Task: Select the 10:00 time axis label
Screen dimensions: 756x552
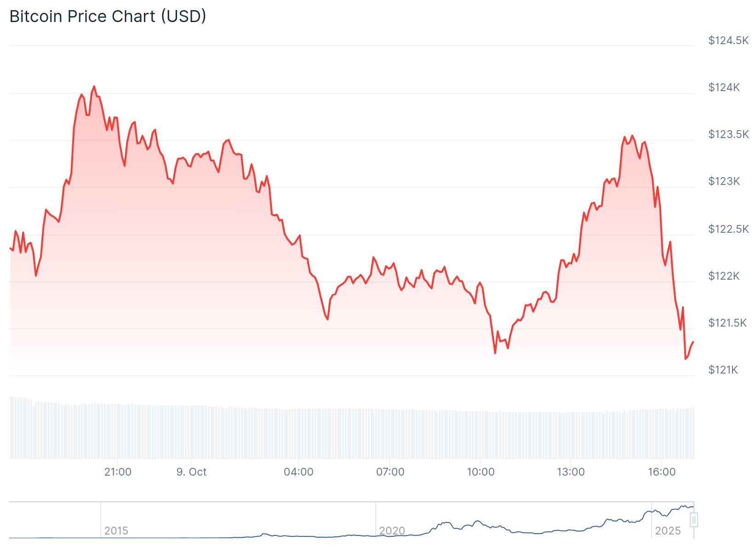Action: point(481,472)
